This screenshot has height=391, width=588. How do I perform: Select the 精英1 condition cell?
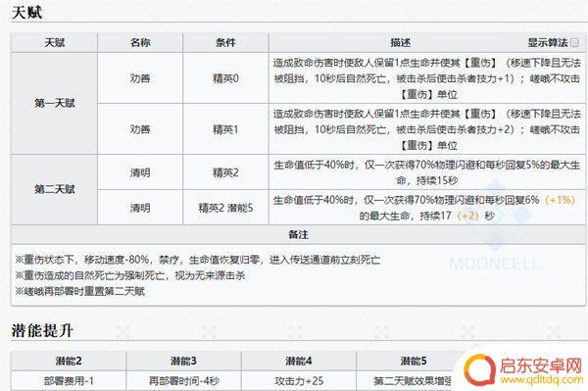pos(225,129)
